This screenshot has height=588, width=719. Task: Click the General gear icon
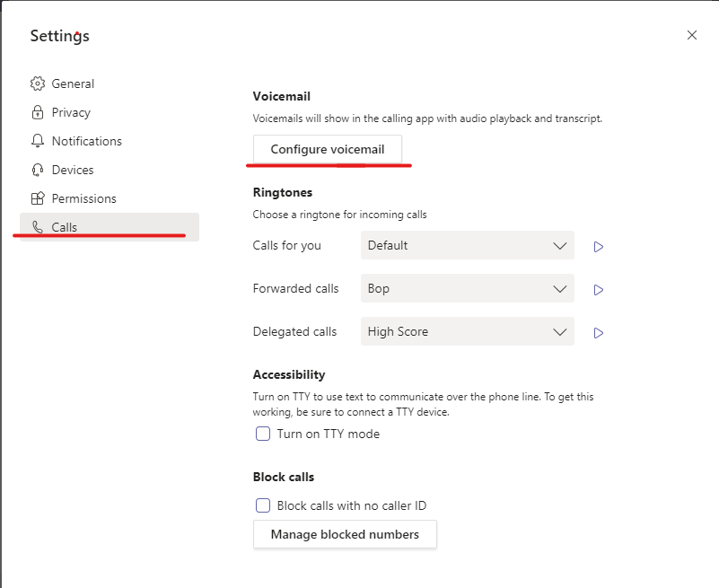pos(38,83)
